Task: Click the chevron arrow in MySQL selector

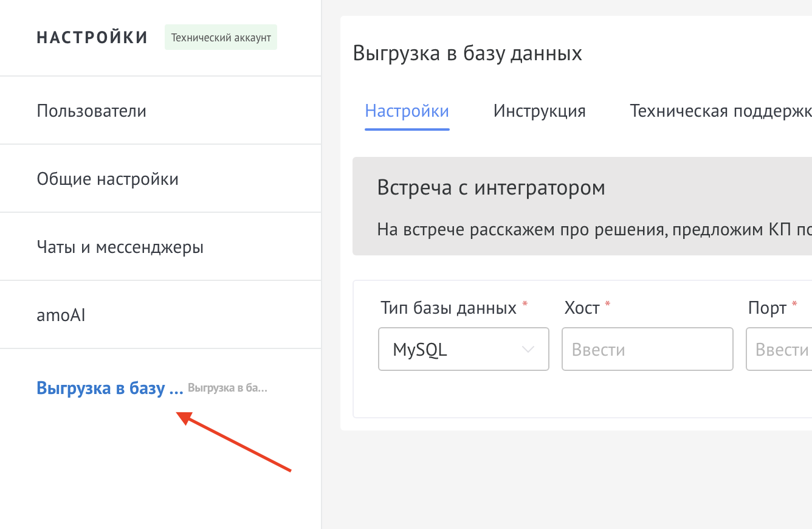Action: (x=528, y=350)
